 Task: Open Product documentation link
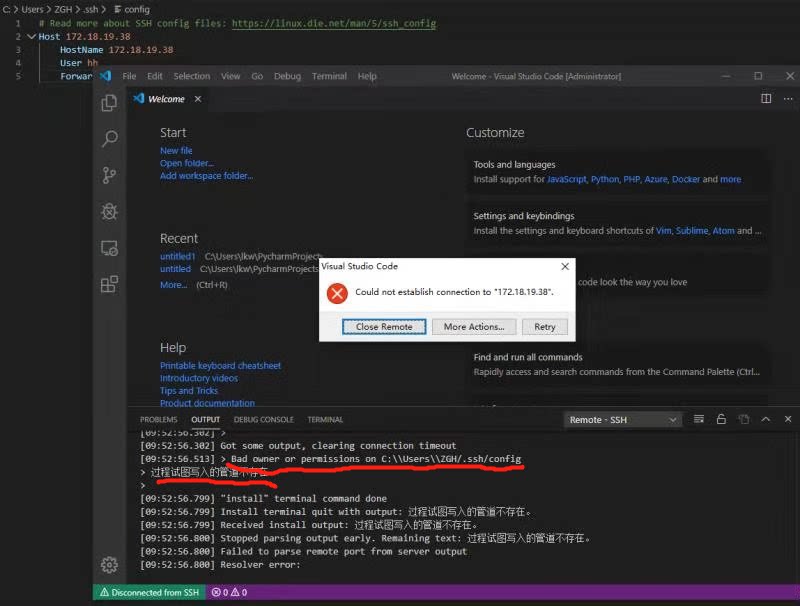point(207,403)
